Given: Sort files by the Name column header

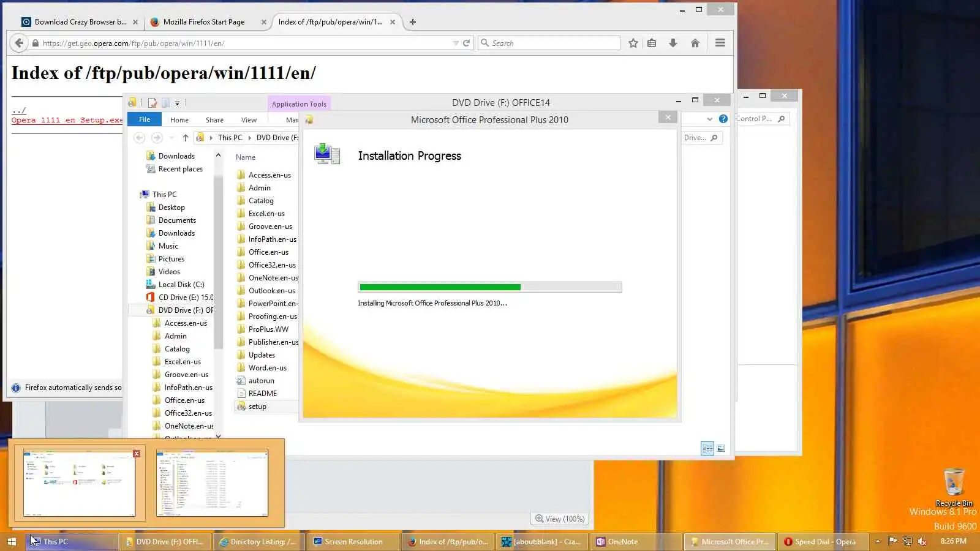Looking at the screenshot, I should click(x=246, y=157).
